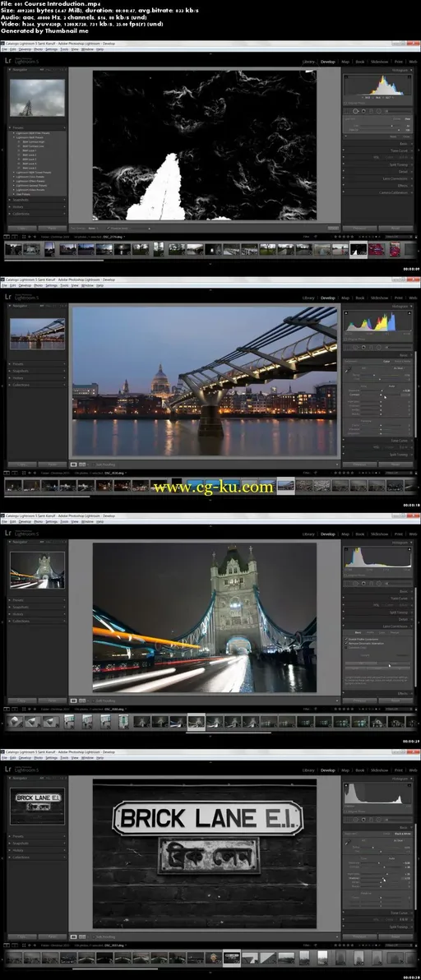Select Spot Removal tool in black mask screenshot
421x980 pixels.
point(356,111)
